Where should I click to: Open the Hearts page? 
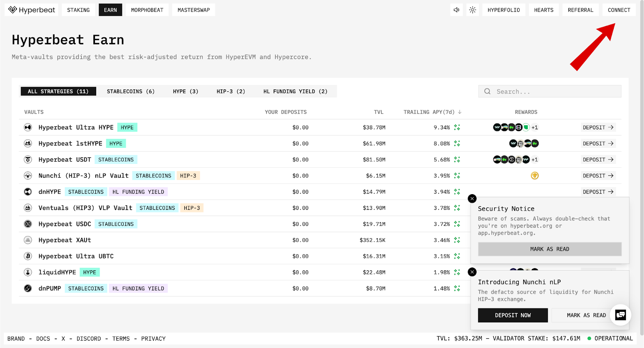click(x=544, y=10)
